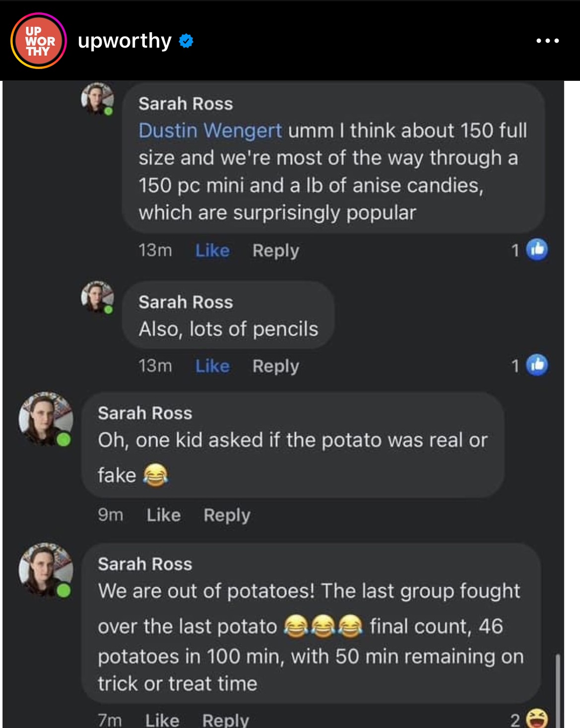The height and width of the screenshot is (728, 580).
Task: Reply to the 'potato was real or fake' comment
Action: pos(227,515)
